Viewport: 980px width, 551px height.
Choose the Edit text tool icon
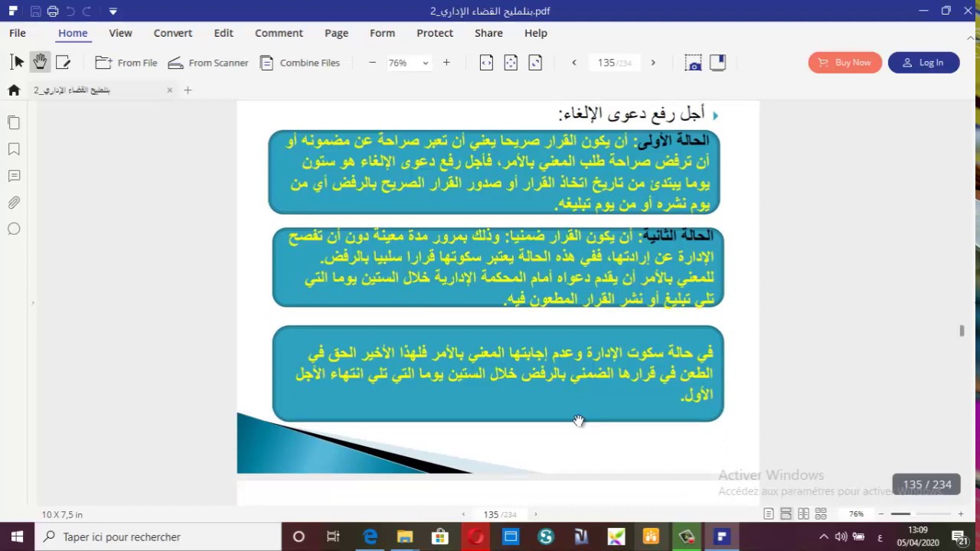coord(64,63)
